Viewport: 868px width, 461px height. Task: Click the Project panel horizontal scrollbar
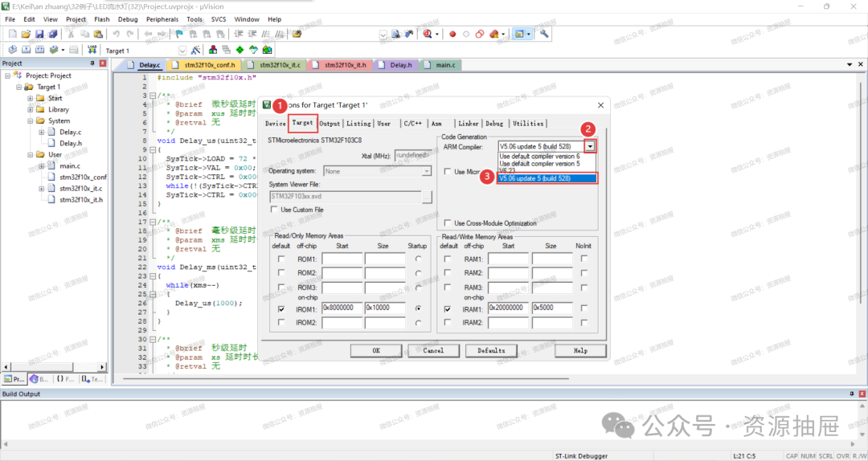tap(54, 366)
